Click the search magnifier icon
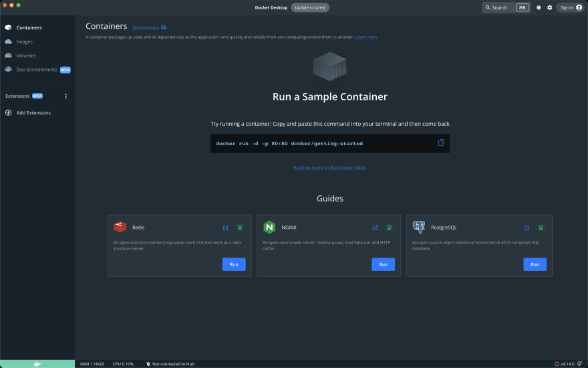This screenshot has width=588, height=368. pos(488,7)
